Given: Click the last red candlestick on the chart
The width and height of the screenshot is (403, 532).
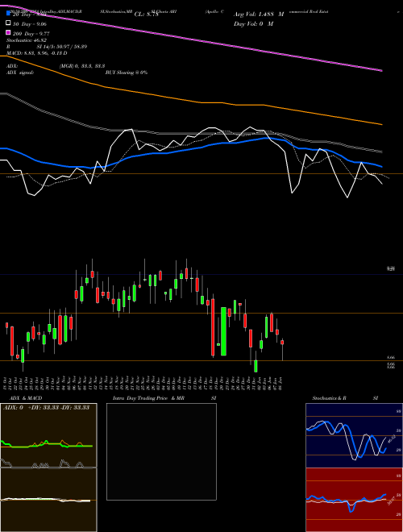Looking at the screenshot, I should 282,342.
